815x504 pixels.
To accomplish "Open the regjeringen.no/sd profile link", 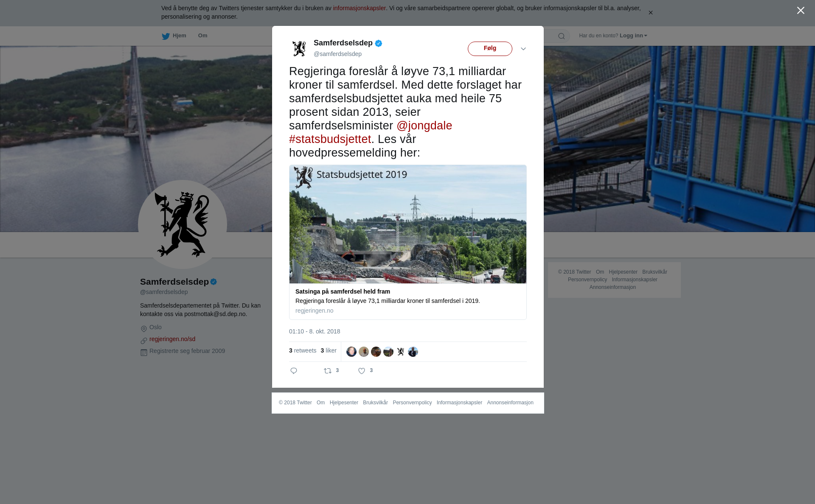I will pyautogui.click(x=172, y=339).
